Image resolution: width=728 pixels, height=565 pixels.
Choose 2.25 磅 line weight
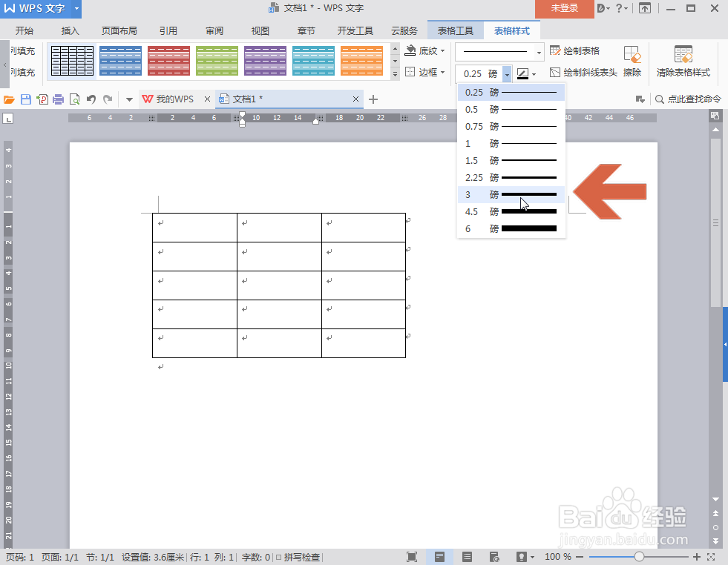(511, 178)
